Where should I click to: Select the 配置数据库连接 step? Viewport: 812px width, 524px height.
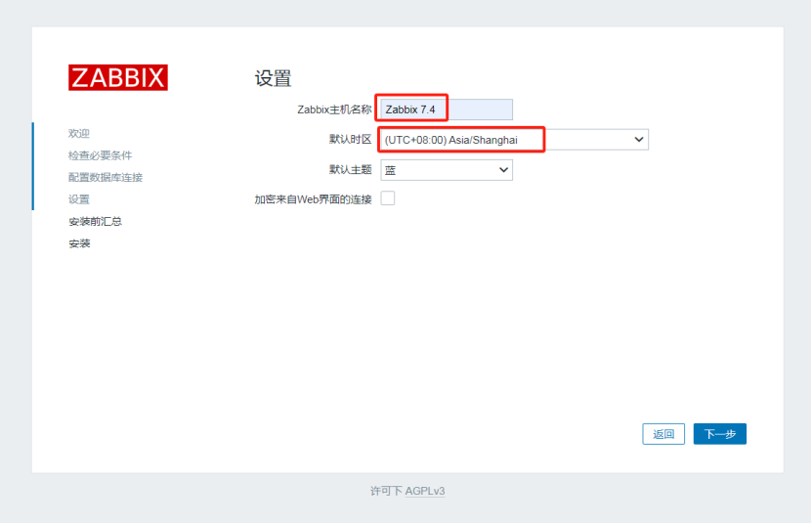pos(106,177)
